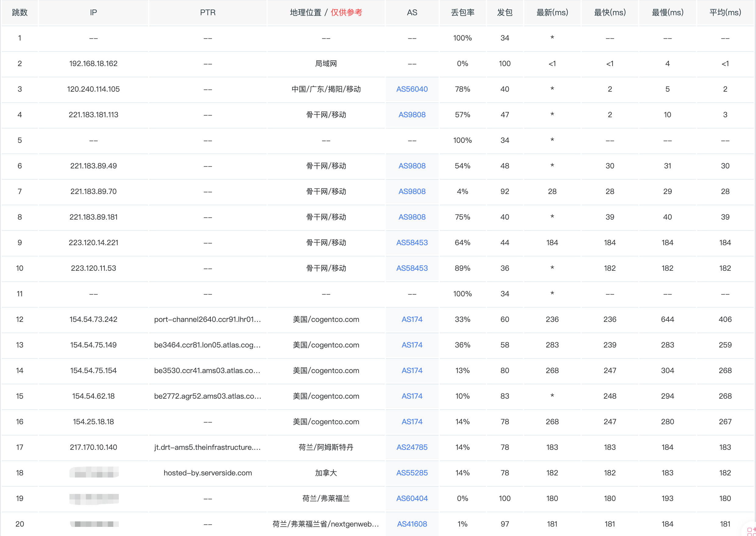Click the 丢包率 column header
The image size is (756, 536).
[x=462, y=12]
